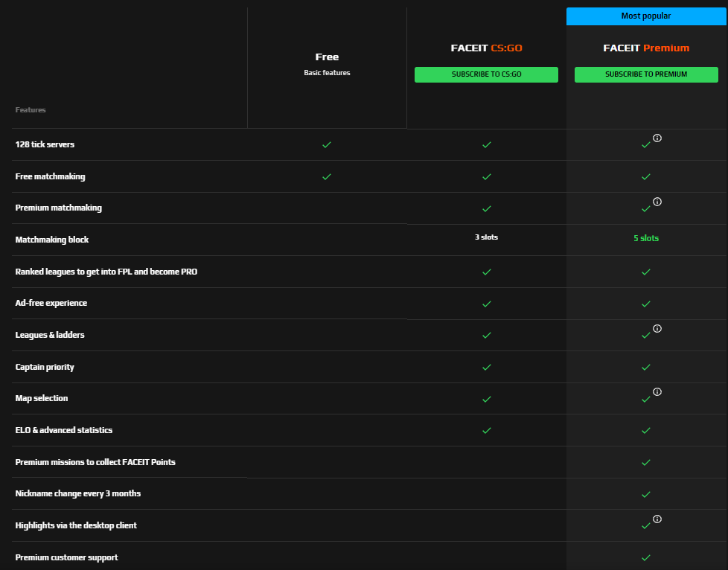728x570 pixels.
Task: Open info icon in Leagues & ladders row
Action: tap(657, 328)
